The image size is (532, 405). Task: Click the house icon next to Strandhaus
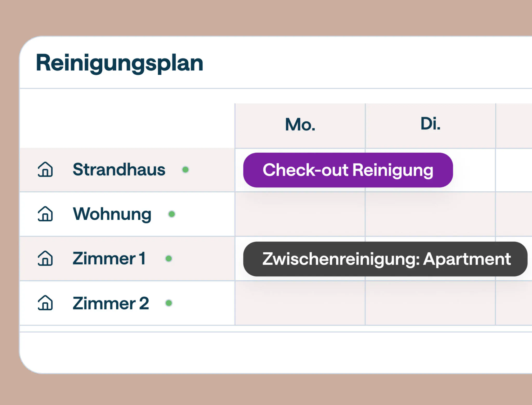[45, 170]
